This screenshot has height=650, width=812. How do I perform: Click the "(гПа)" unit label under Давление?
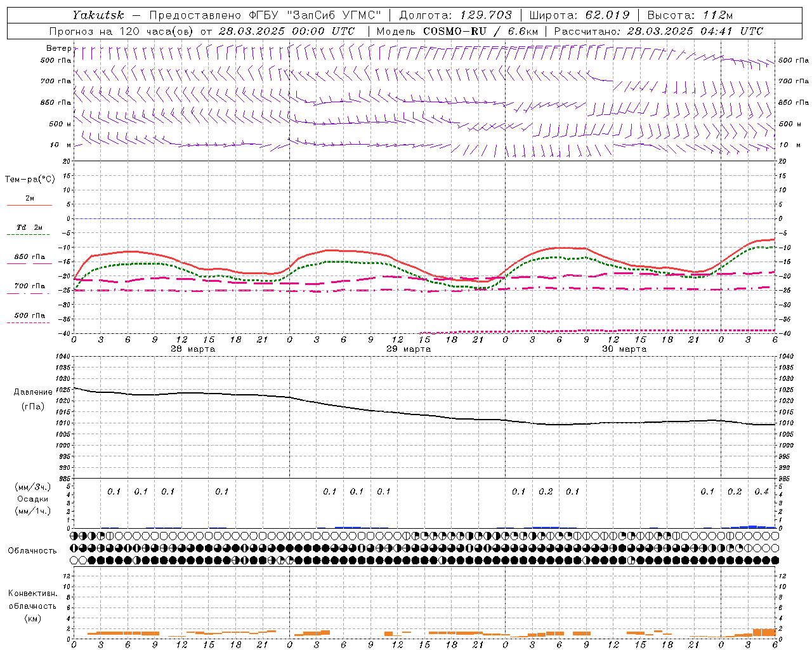pyautogui.click(x=33, y=407)
